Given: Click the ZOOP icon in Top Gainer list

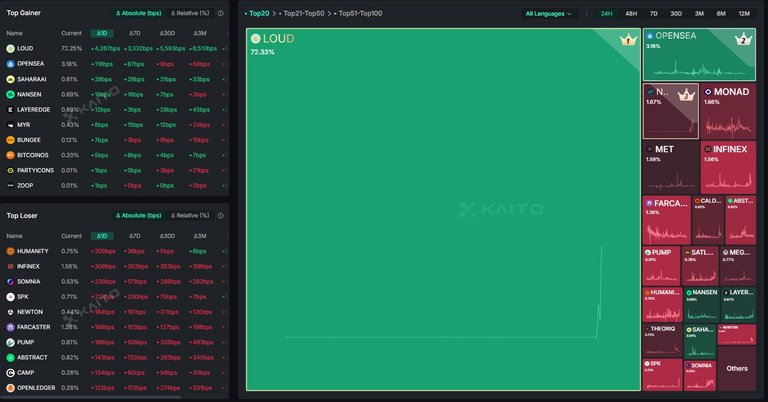Looking at the screenshot, I should [10, 185].
